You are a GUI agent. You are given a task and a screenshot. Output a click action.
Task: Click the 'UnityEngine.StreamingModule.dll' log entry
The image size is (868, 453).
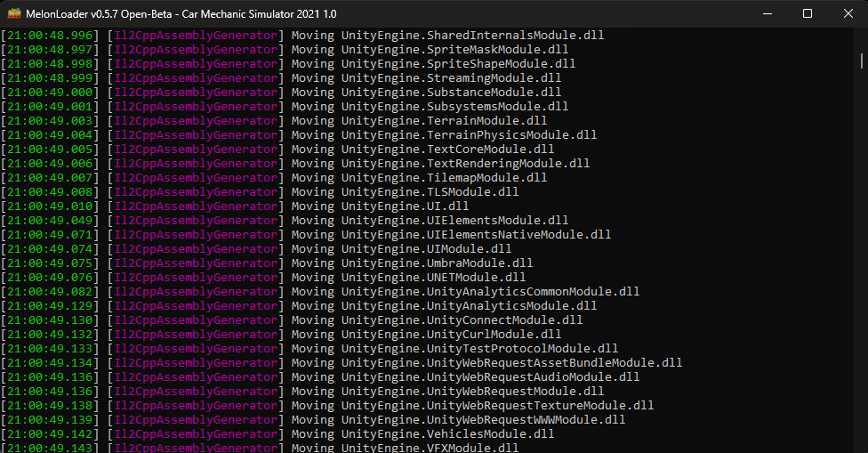pyautogui.click(x=451, y=78)
